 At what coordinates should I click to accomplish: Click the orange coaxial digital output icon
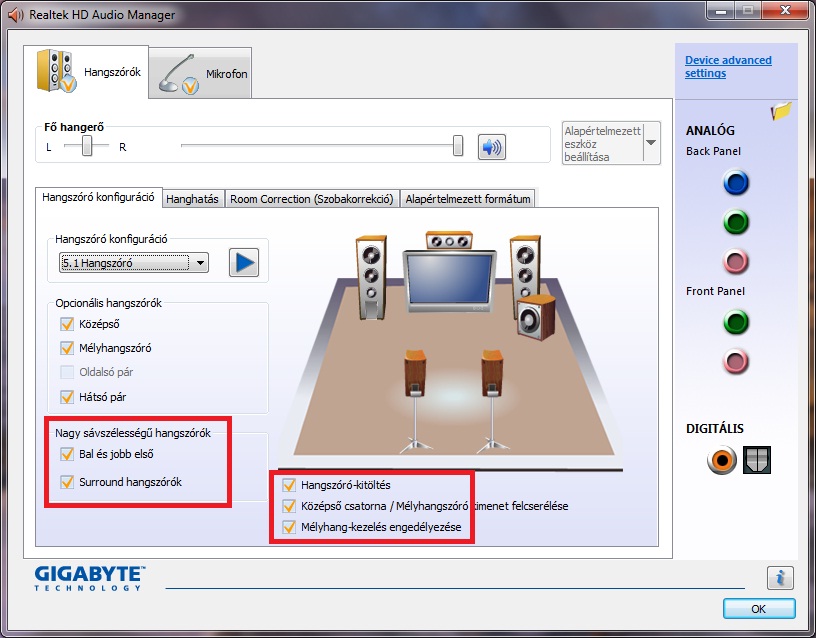click(721, 460)
